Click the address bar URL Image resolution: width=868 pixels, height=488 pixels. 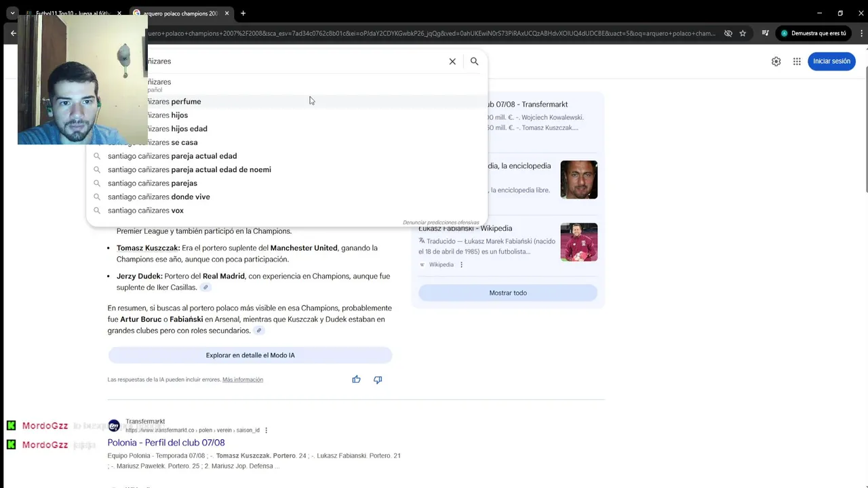(431, 33)
